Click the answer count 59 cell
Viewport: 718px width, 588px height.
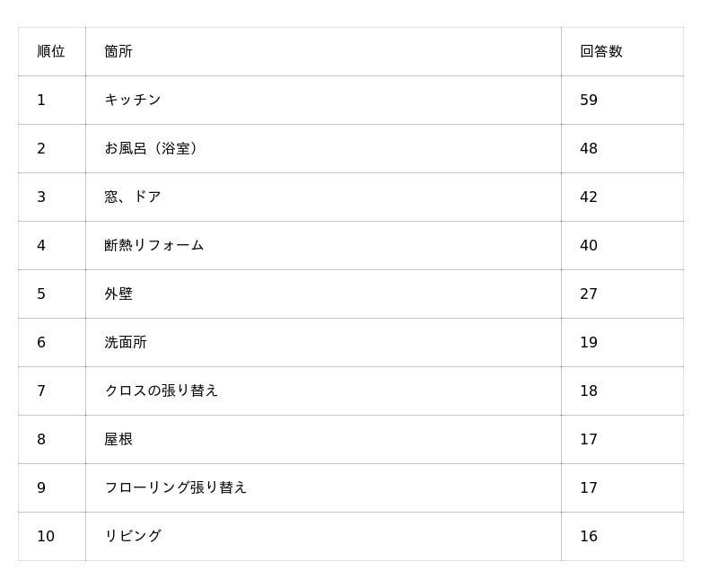pyautogui.click(x=589, y=100)
